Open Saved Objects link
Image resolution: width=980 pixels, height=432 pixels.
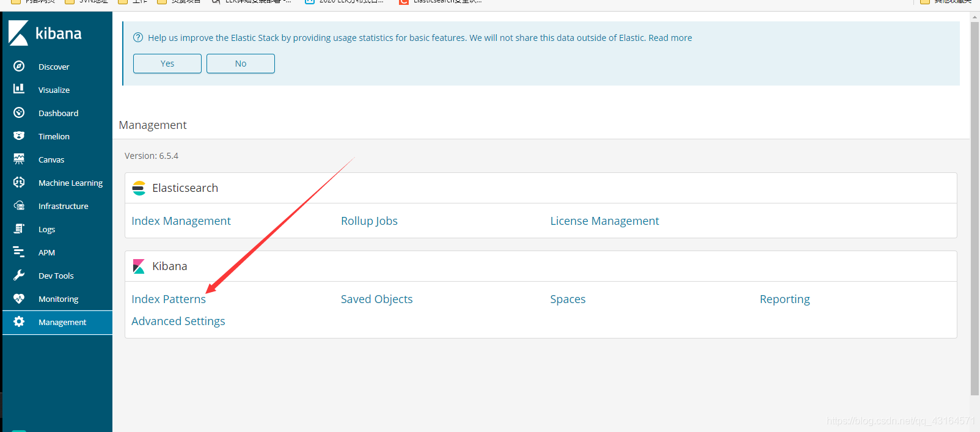click(376, 299)
